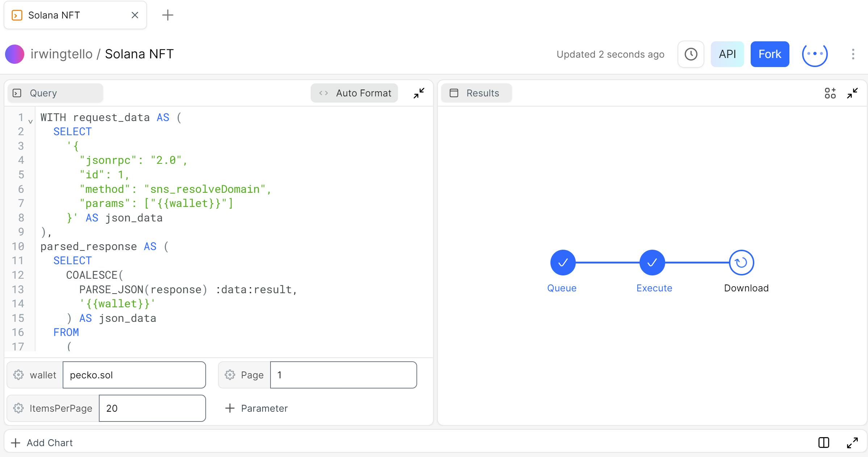The image size is (868, 457).
Task: Edit the wallet input field
Action: (x=134, y=375)
